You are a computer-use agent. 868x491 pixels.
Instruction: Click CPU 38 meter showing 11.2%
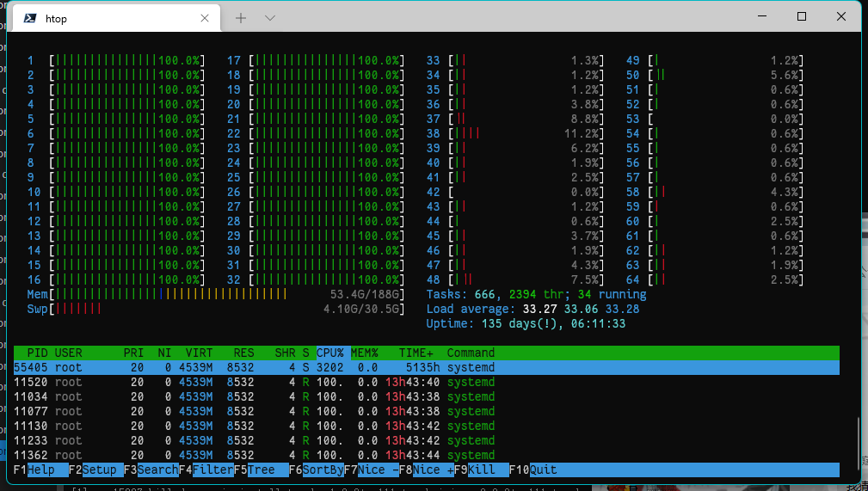515,133
